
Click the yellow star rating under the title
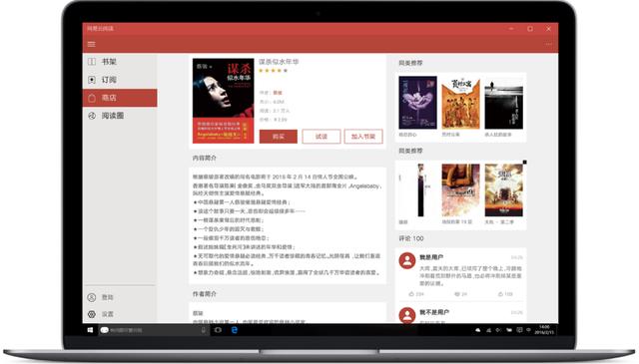[x=273, y=71]
